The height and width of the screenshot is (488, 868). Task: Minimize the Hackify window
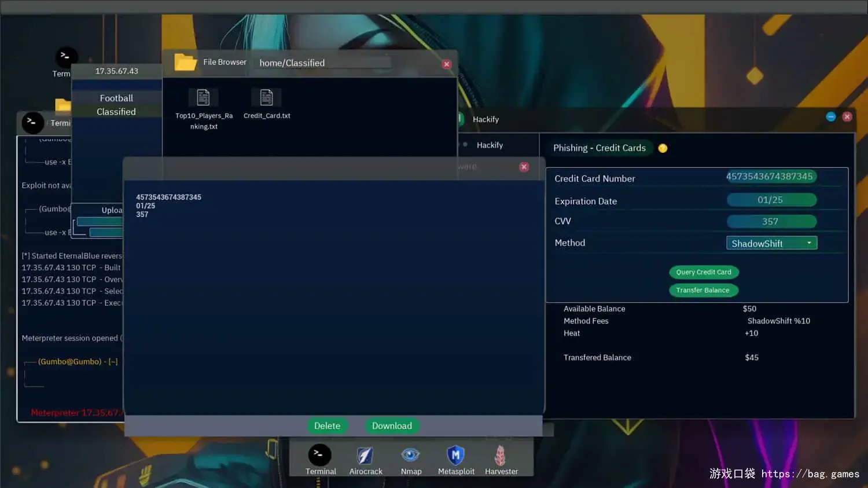tap(831, 117)
